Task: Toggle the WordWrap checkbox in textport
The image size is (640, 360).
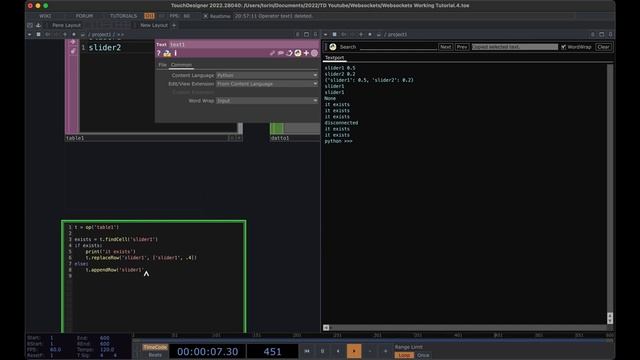Action: tap(563, 47)
